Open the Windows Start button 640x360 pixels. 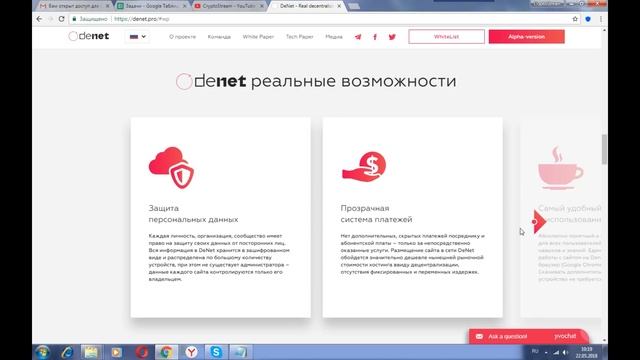42,352
